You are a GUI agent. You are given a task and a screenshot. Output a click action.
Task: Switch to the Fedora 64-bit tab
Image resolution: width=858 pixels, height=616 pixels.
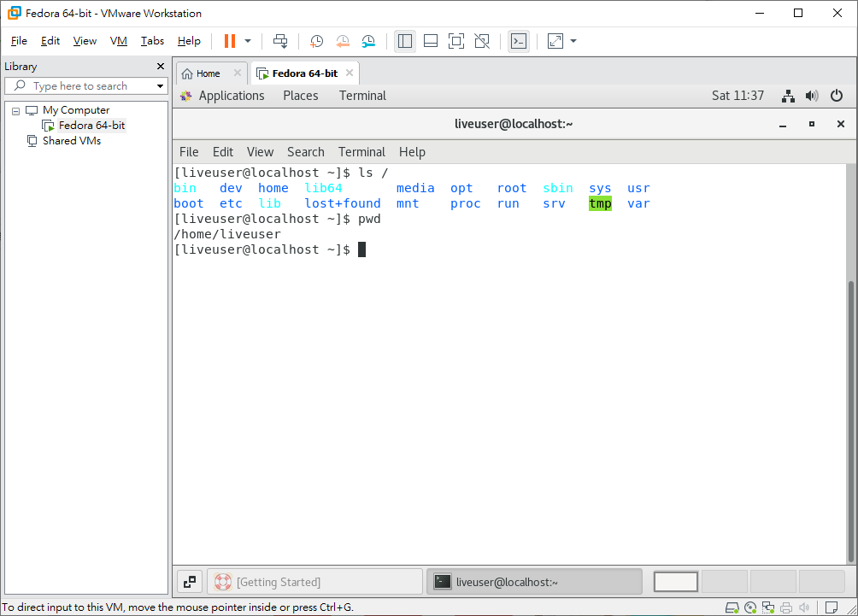click(305, 73)
